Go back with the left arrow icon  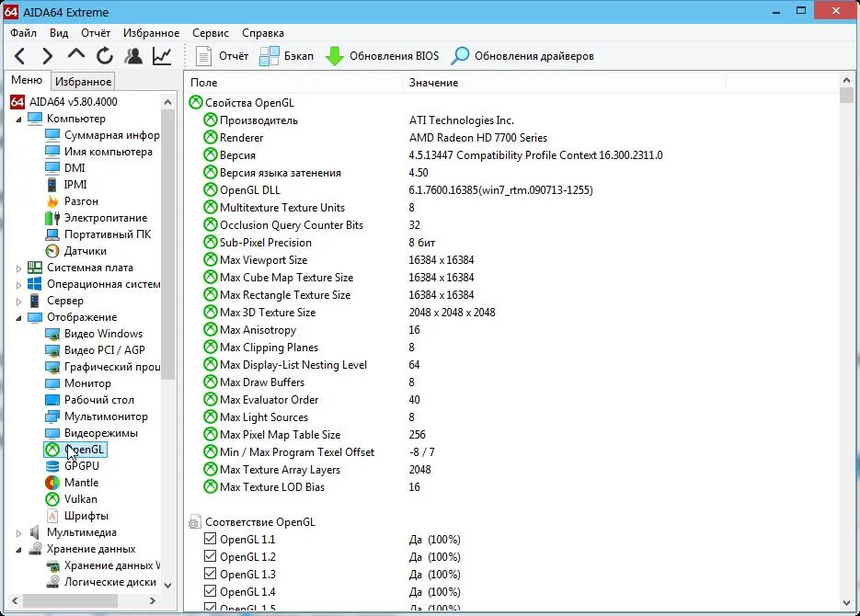pos(19,56)
